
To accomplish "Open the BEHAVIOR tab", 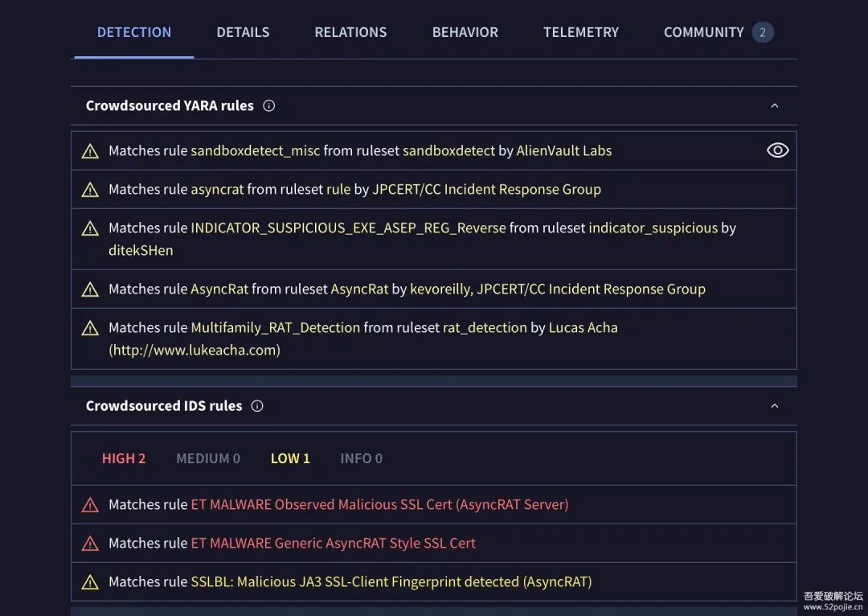I will (x=465, y=32).
